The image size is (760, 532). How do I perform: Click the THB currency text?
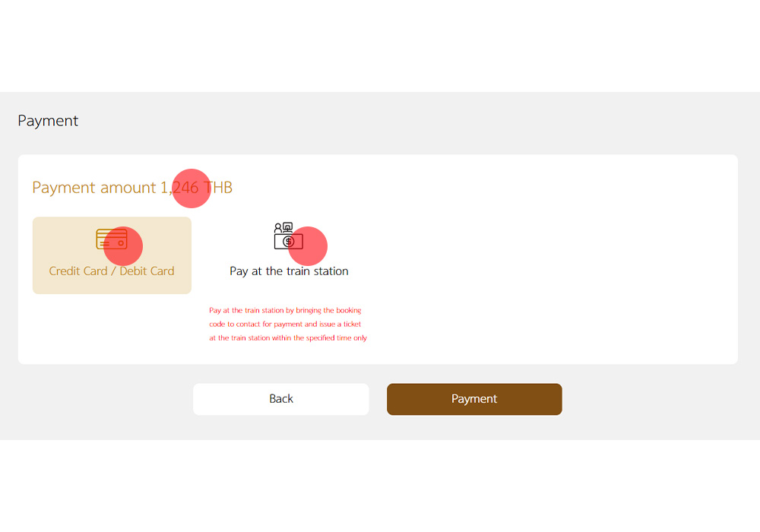pyautogui.click(x=220, y=188)
